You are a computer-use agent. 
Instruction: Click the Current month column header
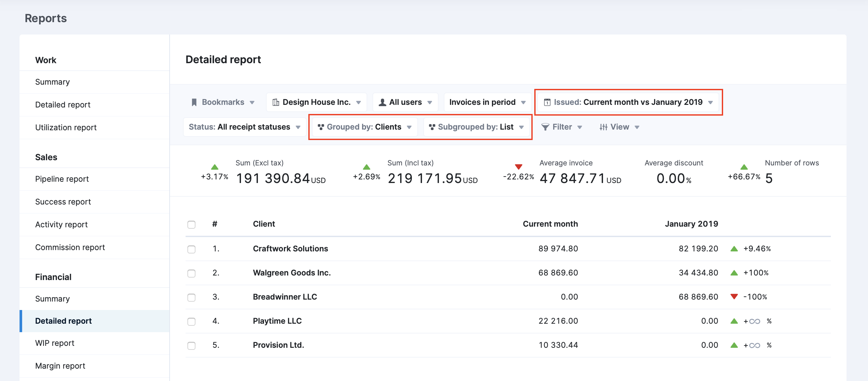[550, 224]
